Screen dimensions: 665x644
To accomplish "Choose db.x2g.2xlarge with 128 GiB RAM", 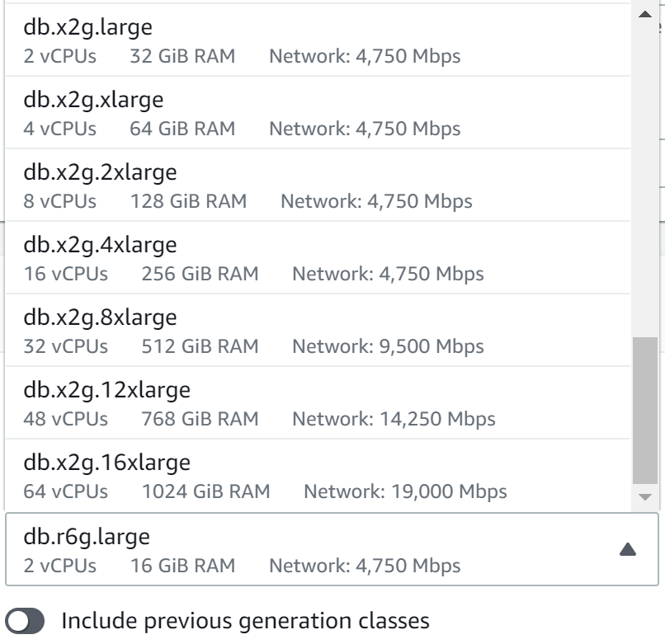I will (318, 186).
